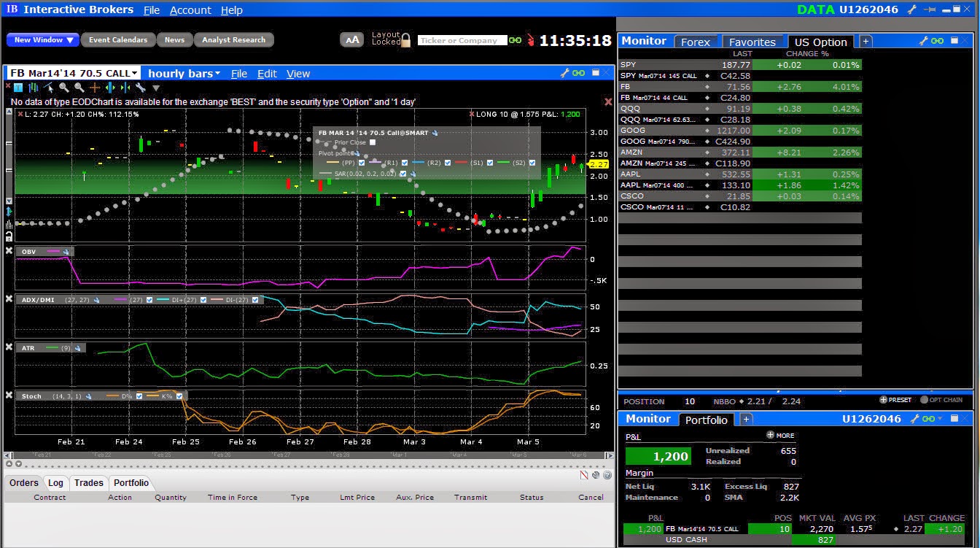Select the bar chart type icon
The width and height of the screenshot is (980, 548).
pos(33,88)
